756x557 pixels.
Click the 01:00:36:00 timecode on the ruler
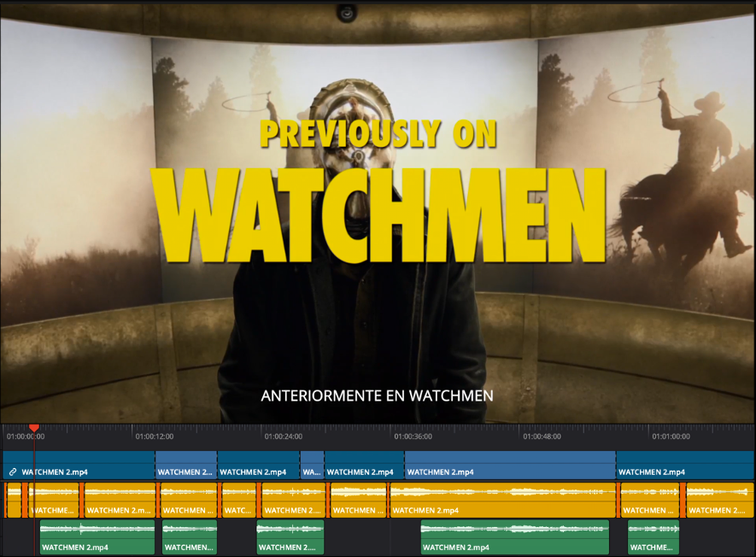(413, 436)
